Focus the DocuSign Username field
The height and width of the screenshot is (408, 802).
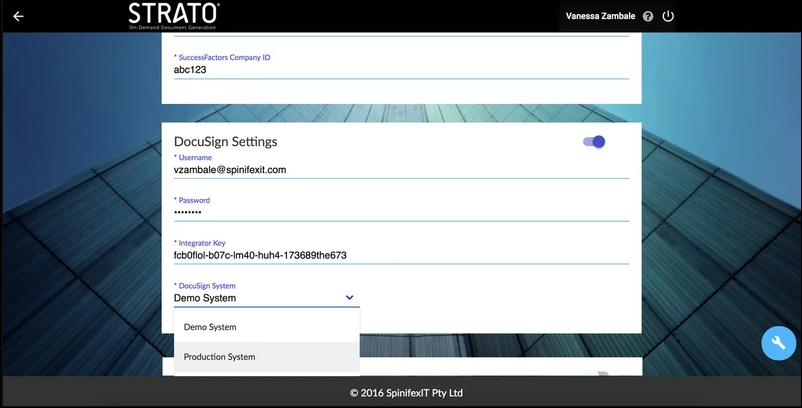point(400,170)
